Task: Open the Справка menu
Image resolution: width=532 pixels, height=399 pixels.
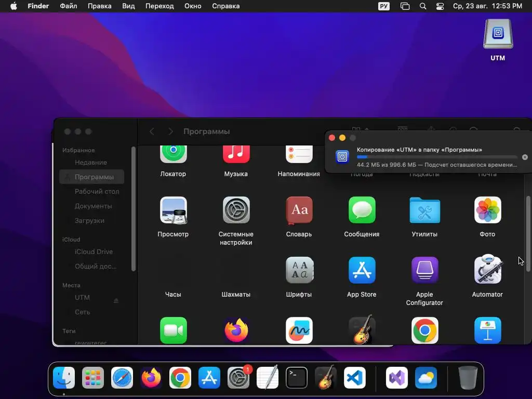Action: point(226,6)
